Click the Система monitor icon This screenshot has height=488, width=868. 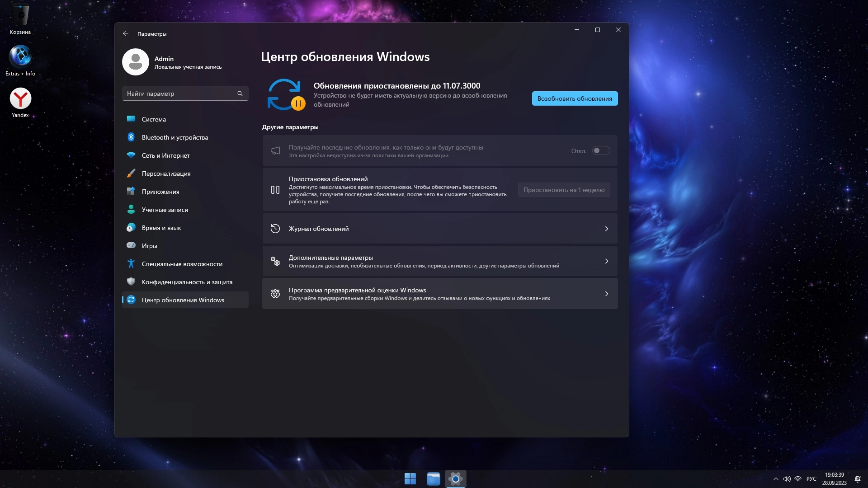131,119
